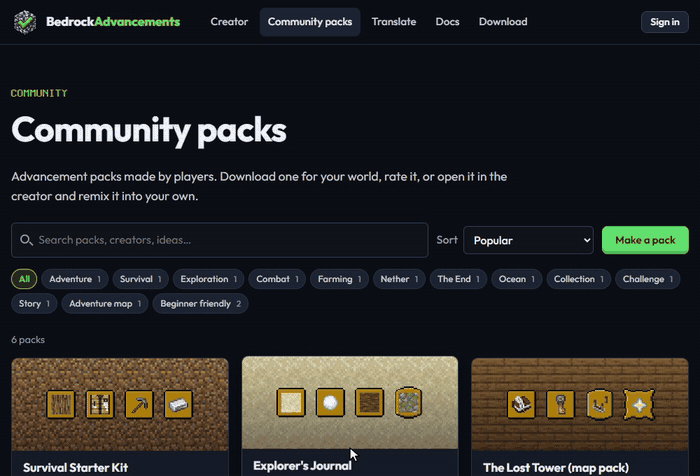This screenshot has width=700, height=476.
Task: Click the mossy stone icon in Explorer's Journal
Action: [x=408, y=402]
